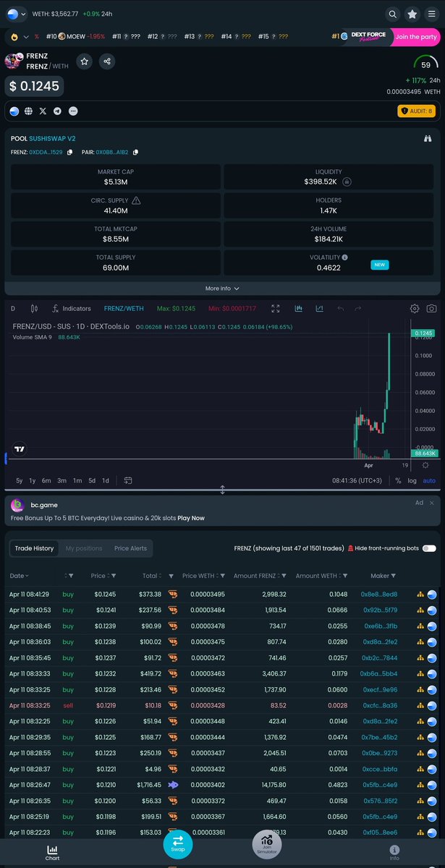
Task: Open the search magnifier icon in header
Action: (392, 14)
